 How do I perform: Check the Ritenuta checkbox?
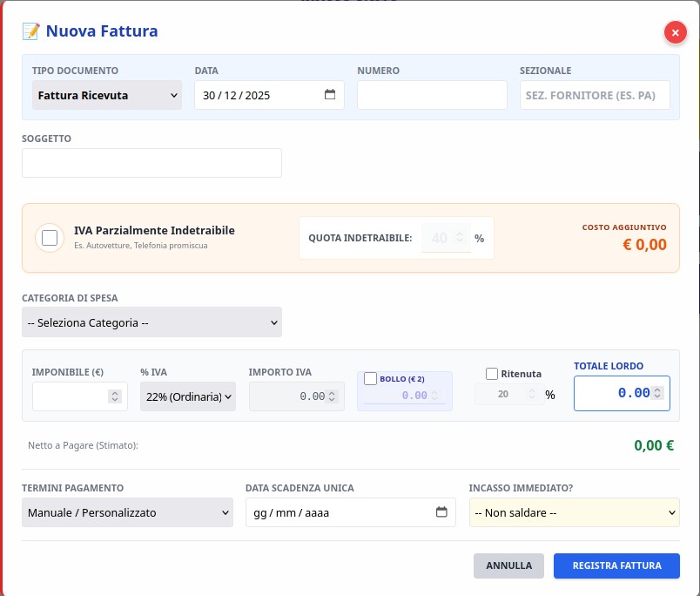pos(492,374)
